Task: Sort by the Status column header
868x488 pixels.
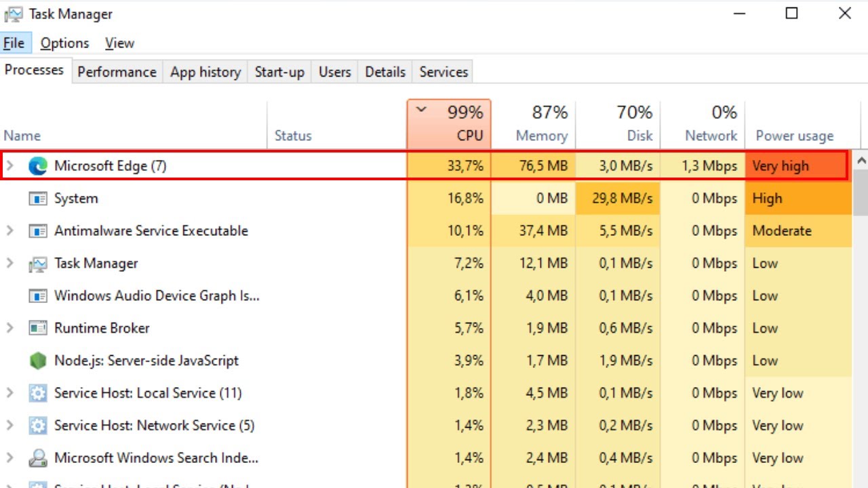Action: coord(337,125)
